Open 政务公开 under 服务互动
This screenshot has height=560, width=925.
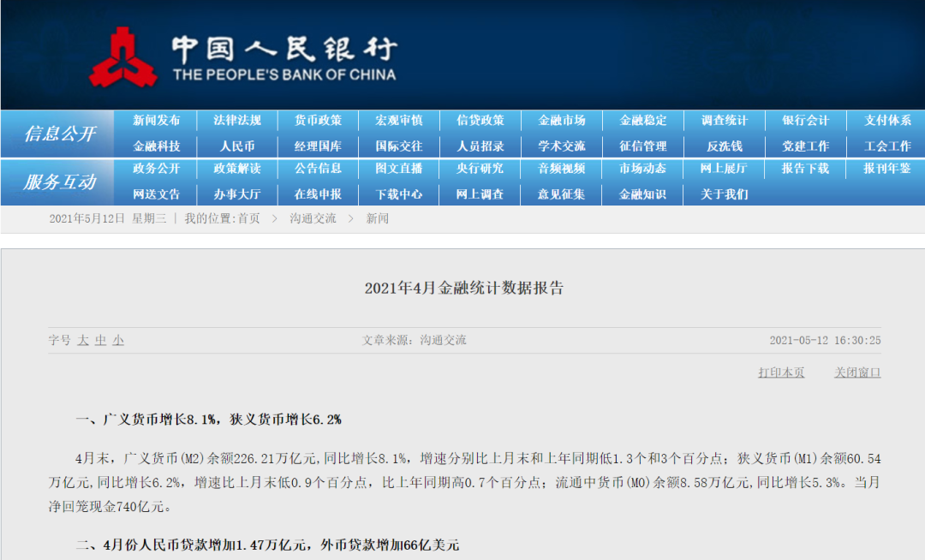coord(157,169)
